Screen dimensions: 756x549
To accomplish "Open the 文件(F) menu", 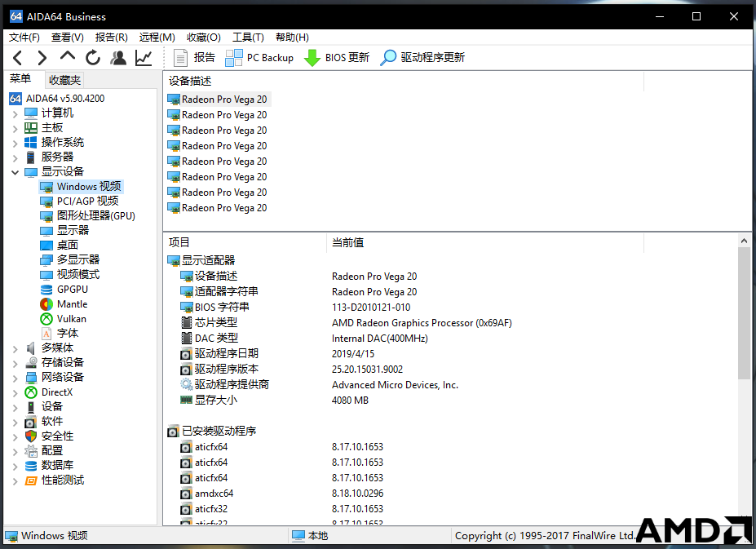I will [x=24, y=38].
